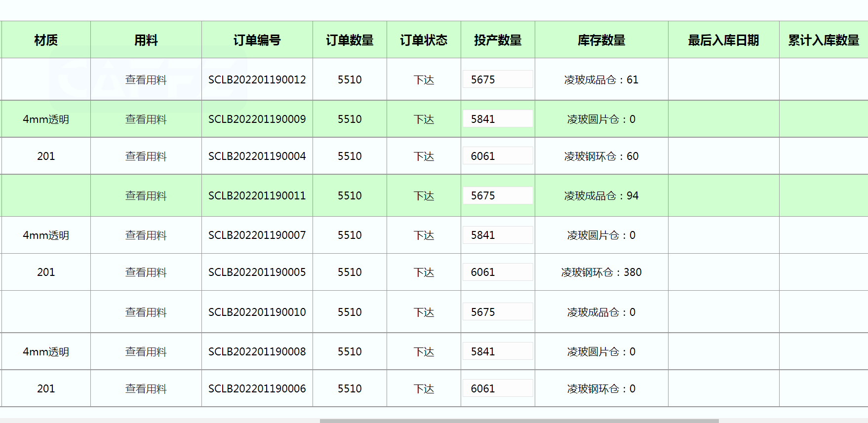Click 查看用料 in the SCLB202201190005 row
This screenshot has height=423, width=868.
[146, 272]
